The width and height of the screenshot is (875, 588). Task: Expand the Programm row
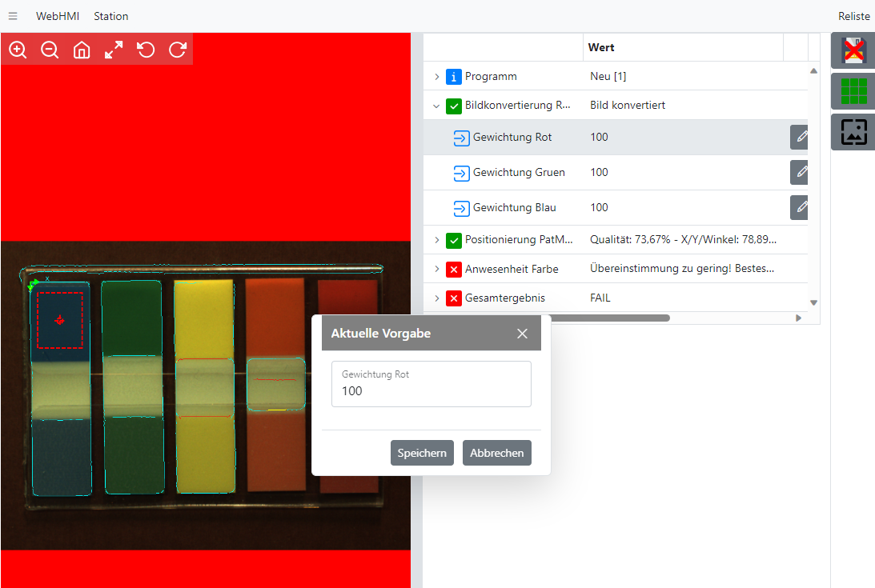[436, 77]
